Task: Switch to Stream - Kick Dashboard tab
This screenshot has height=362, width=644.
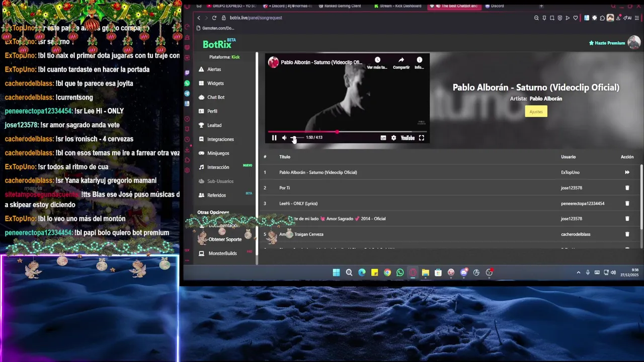Action: (397, 6)
